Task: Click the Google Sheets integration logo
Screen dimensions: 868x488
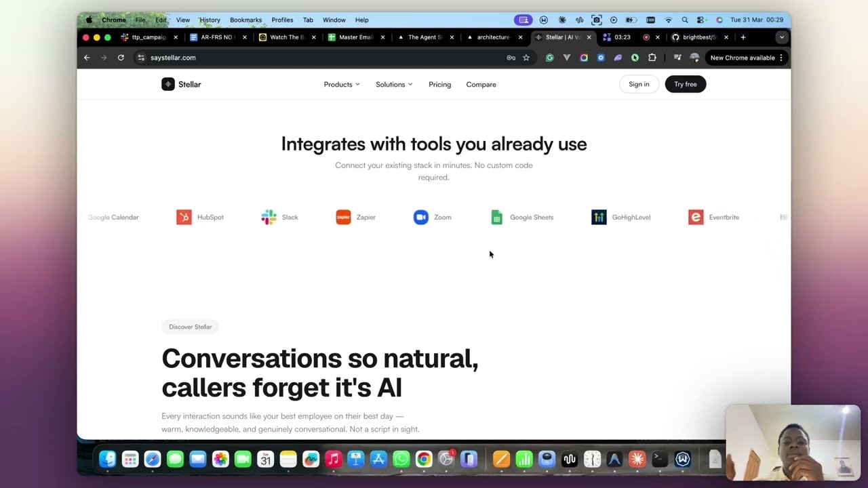Action: 497,217
